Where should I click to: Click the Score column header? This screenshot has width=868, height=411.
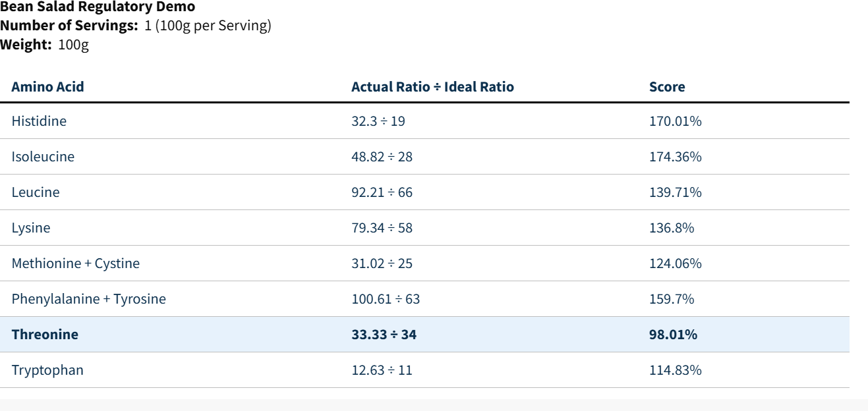point(667,87)
